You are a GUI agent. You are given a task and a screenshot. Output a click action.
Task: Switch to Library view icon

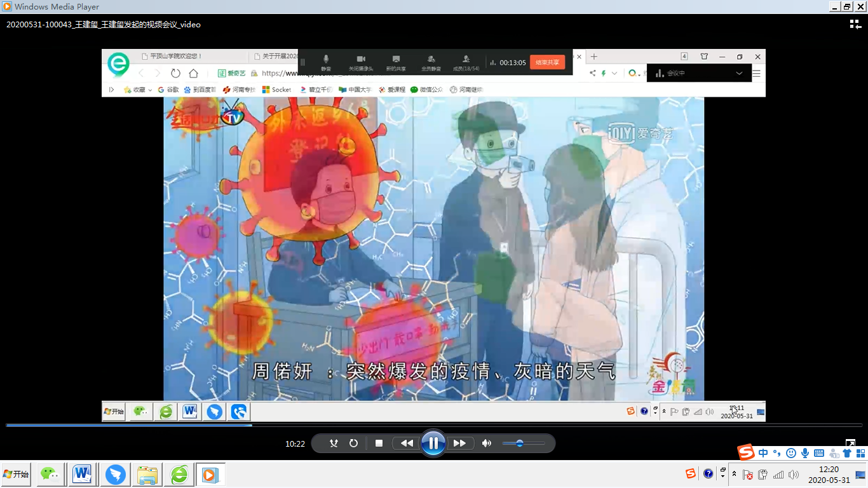pyautogui.click(x=855, y=24)
